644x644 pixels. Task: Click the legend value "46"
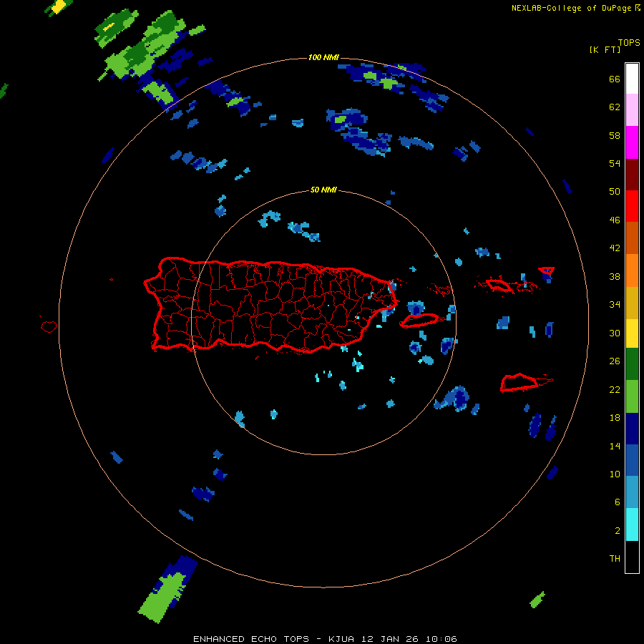(615, 220)
